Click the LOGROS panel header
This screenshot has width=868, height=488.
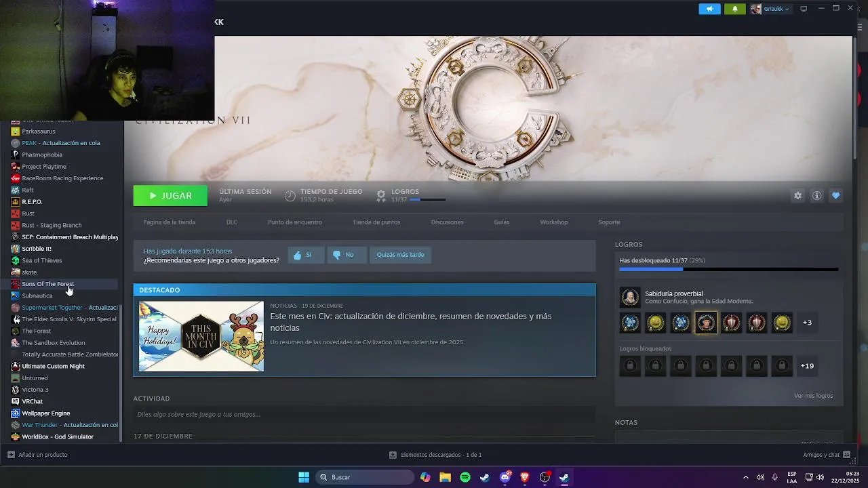629,244
